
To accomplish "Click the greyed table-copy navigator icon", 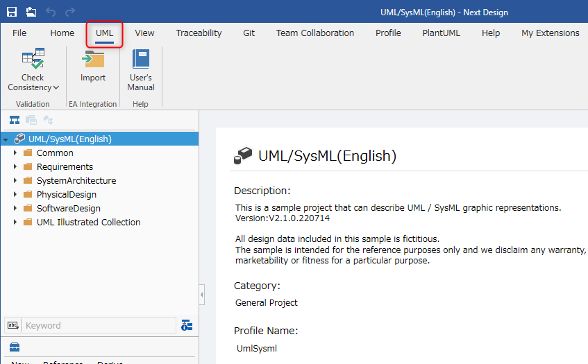I will [x=31, y=120].
